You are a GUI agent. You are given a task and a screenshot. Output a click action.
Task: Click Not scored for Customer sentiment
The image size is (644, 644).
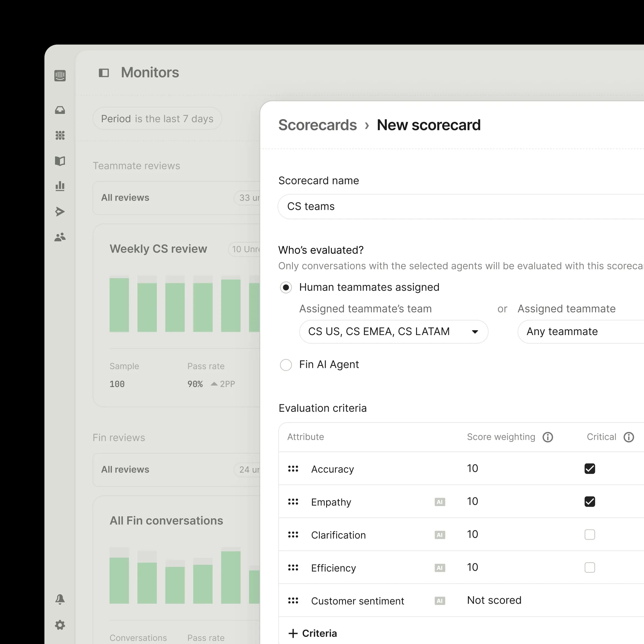tap(494, 600)
